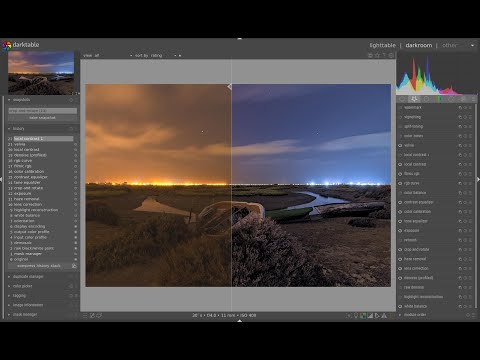
Task: Open the 'sort by rating' dropdown
Action: (x=156, y=56)
